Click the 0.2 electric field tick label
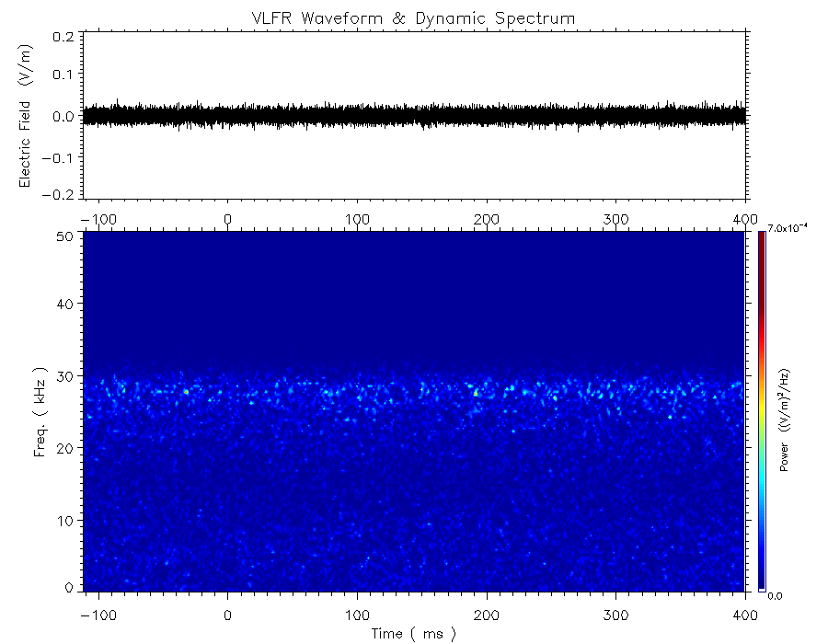The width and height of the screenshot is (828, 644). click(63, 37)
